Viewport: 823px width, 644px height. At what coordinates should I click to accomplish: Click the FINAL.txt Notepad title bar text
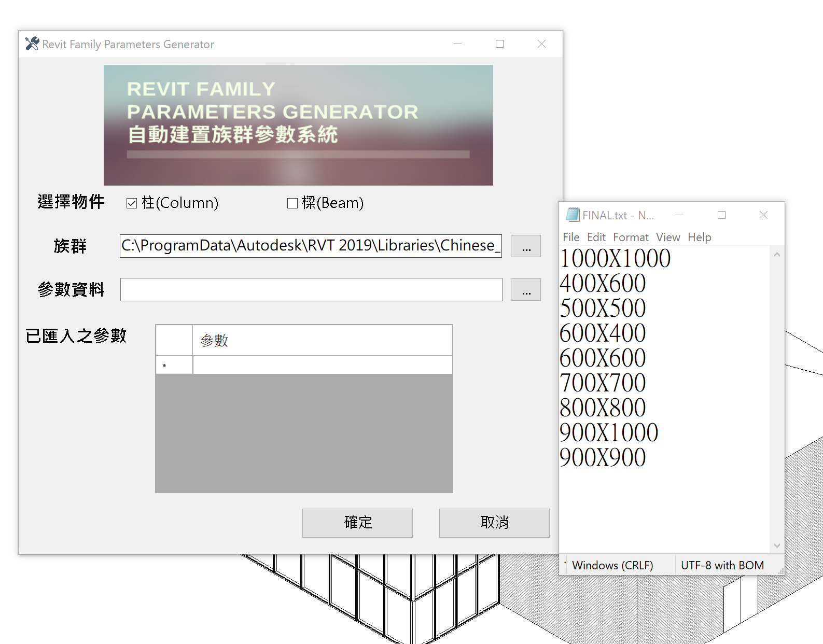[x=618, y=215]
